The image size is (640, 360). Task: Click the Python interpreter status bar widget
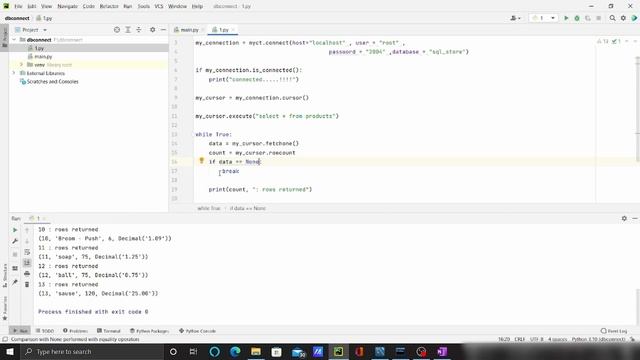tap(598, 339)
